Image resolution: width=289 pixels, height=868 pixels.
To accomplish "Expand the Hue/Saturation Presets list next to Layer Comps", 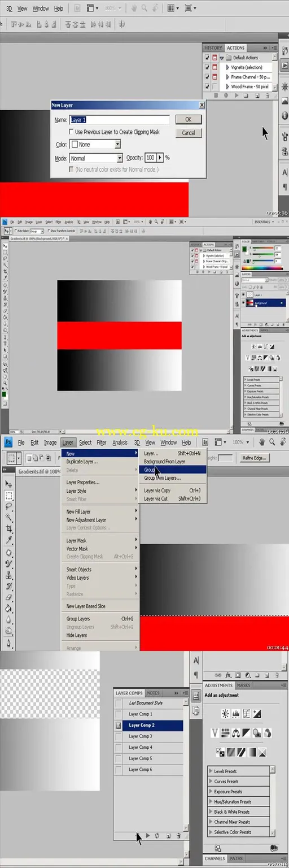I will coord(211,802).
